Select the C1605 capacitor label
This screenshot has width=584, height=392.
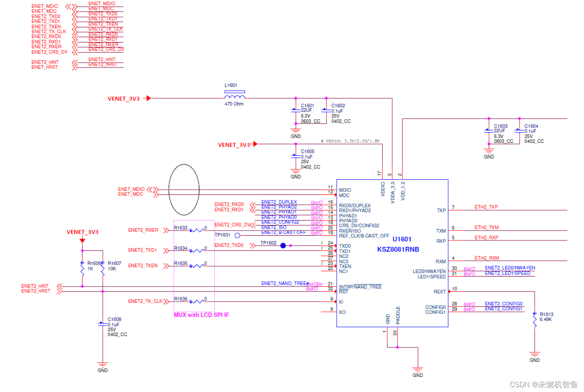(307, 152)
